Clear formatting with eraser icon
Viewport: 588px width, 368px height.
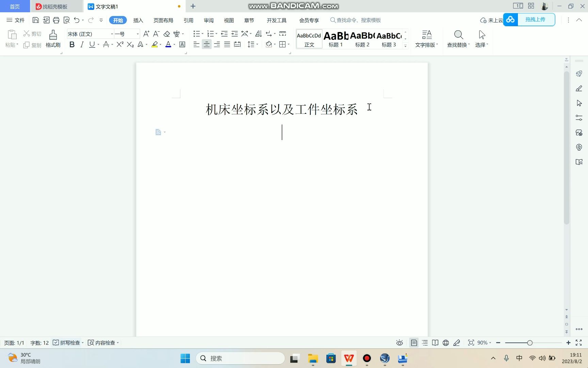pyautogui.click(x=167, y=34)
